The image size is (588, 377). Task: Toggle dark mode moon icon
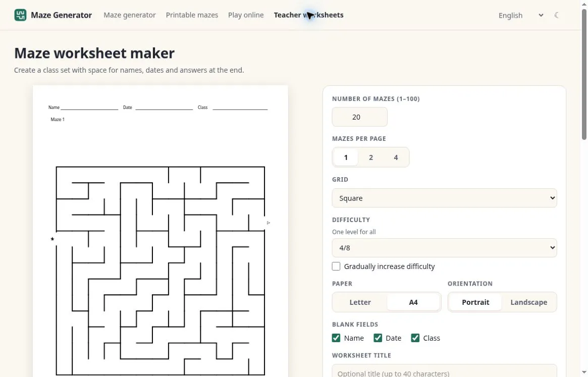[557, 15]
